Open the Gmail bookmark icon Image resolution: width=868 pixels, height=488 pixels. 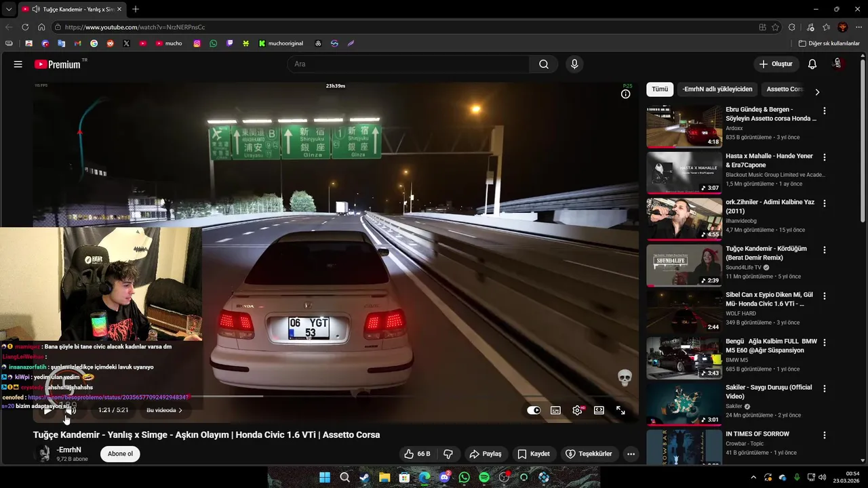pos(77,43)
